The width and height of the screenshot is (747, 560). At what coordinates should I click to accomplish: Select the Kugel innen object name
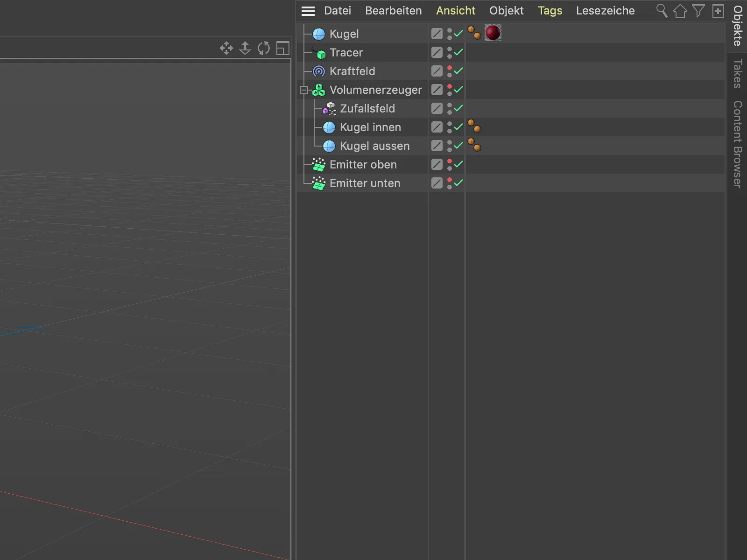tap(370, 127)
